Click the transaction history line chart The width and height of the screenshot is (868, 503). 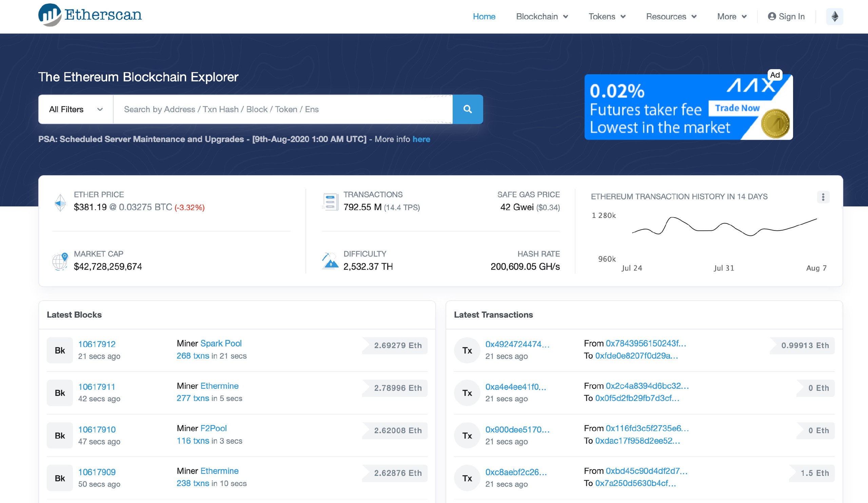[x=724, y=226]
